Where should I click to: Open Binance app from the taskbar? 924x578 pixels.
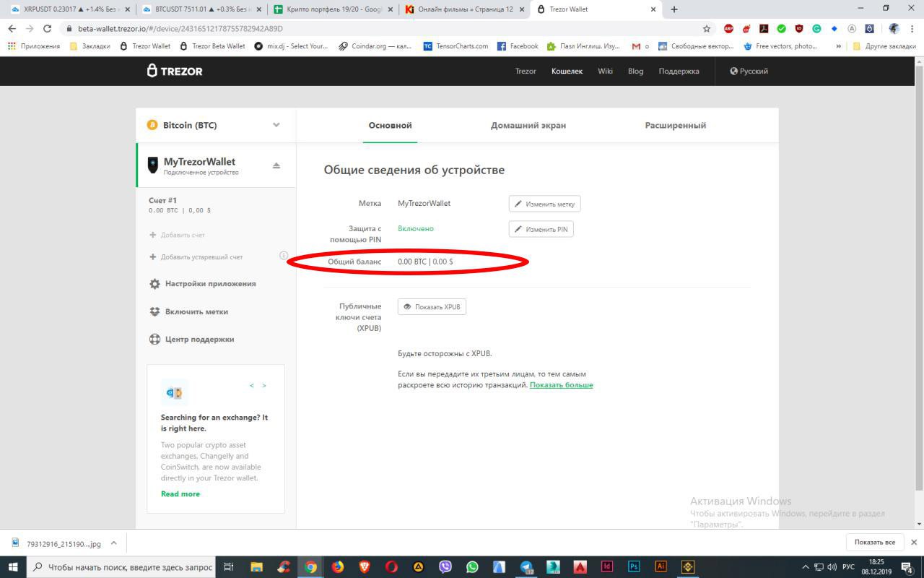(x=688, y=567)
